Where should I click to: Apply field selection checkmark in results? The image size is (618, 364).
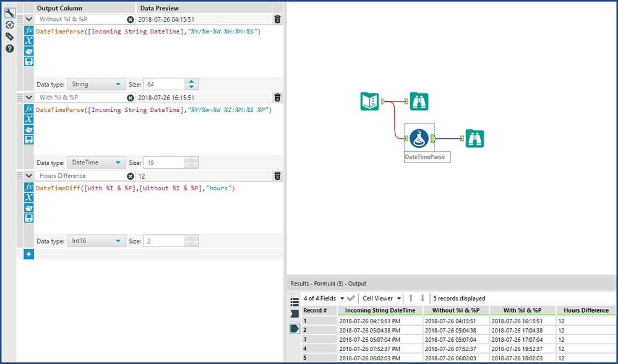click(351, 298)
